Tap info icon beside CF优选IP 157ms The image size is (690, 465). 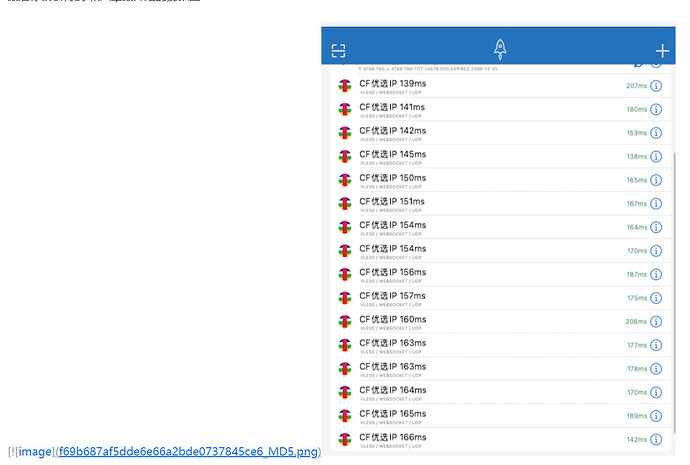[x=656, y=298]
